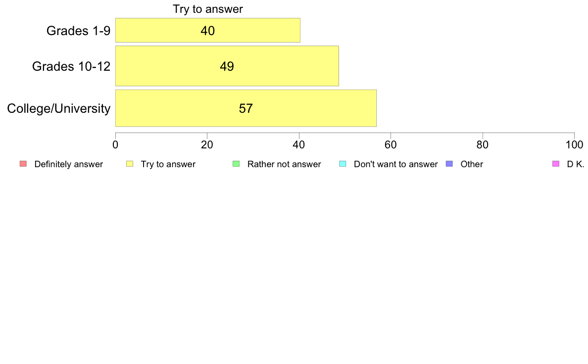Click the 100 tick on x-axis
Image resolution: width=588 pixels, height=364 pixels.
point(574,145)
